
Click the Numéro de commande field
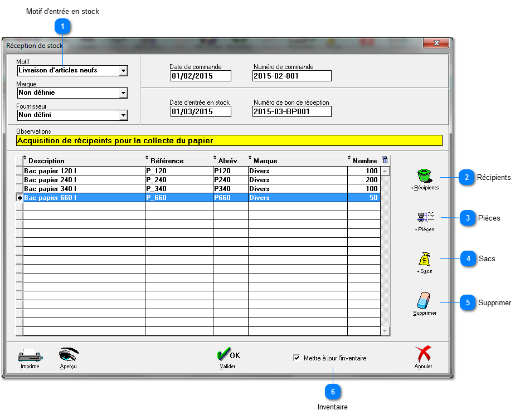pyautogui.click(x=292, y=76)
